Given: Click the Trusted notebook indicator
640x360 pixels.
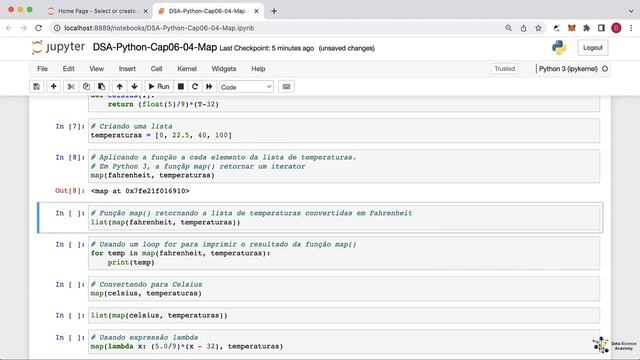Looking at the screenshot, I should tap(504, 69).
